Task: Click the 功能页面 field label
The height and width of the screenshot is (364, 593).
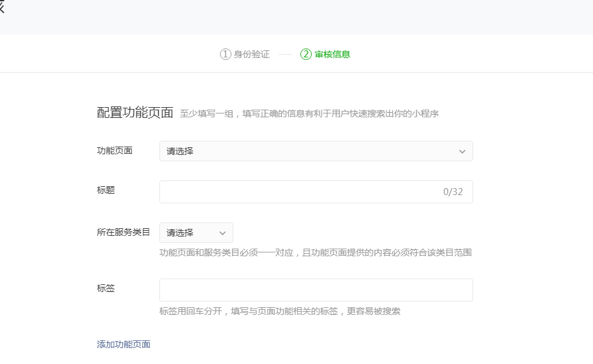Action: [115, 150]
